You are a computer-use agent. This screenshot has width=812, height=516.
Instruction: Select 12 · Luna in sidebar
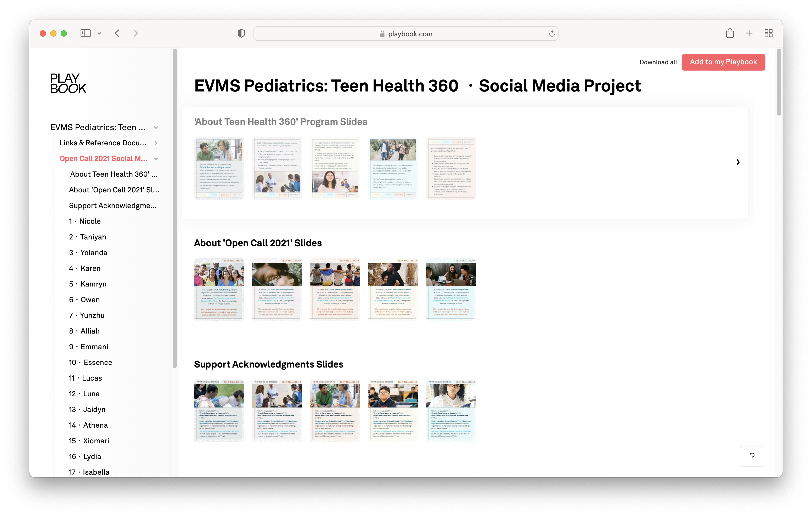click(84, 394)
